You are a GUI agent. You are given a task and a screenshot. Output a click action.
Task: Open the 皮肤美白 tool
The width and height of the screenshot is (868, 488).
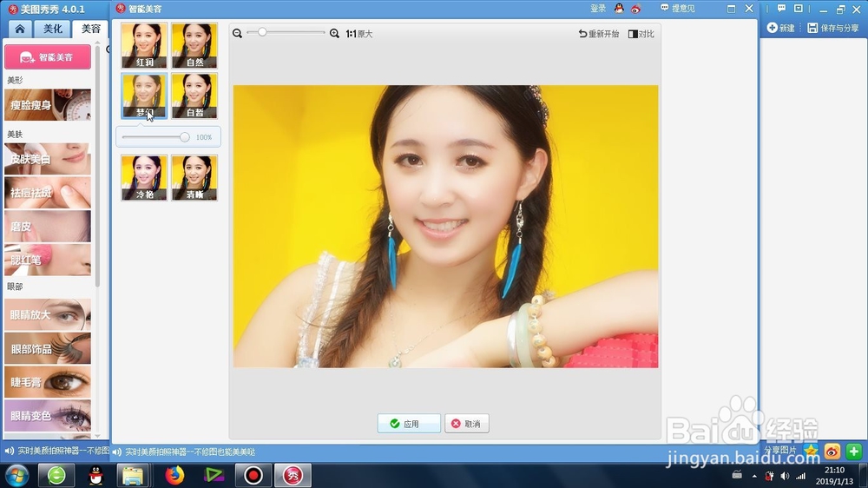48,159
